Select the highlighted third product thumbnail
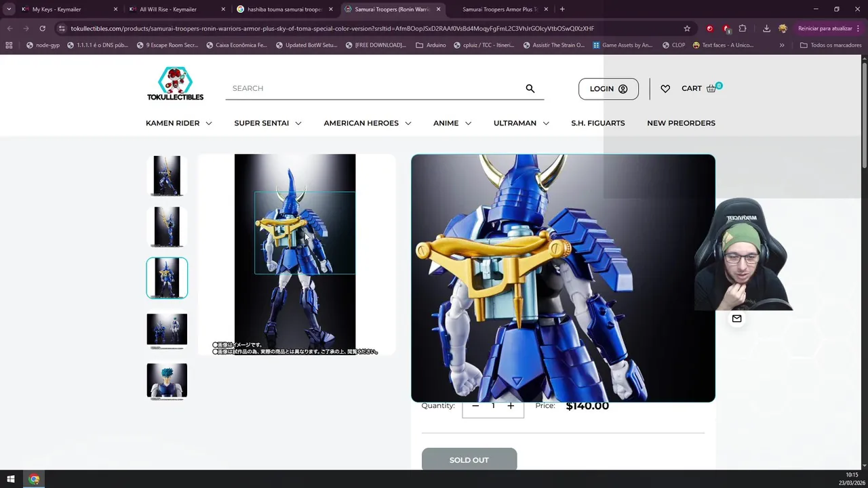Image resolution: width=868 pixels, height=488 pixels. coord(167,278)
